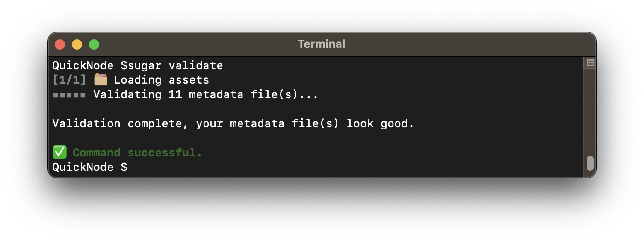Click the [1/1] step counter
Image resolution: width=644 pixels, height=241 pixels.
tap(69, 80)
